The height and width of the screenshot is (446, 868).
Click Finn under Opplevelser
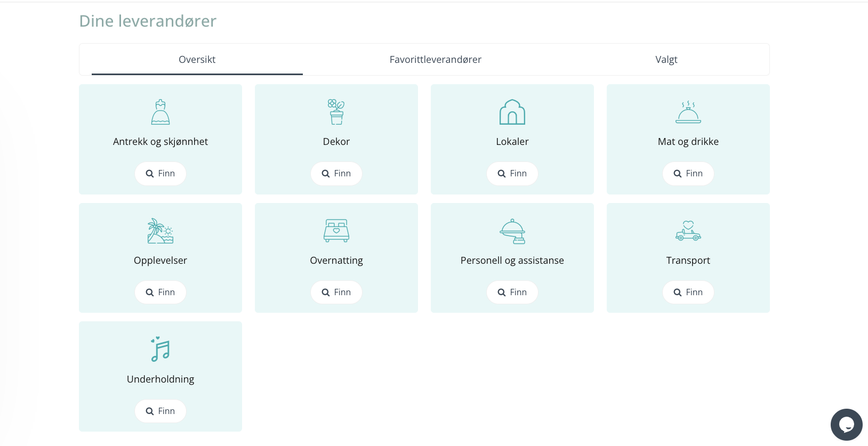[x=160, y=293]
